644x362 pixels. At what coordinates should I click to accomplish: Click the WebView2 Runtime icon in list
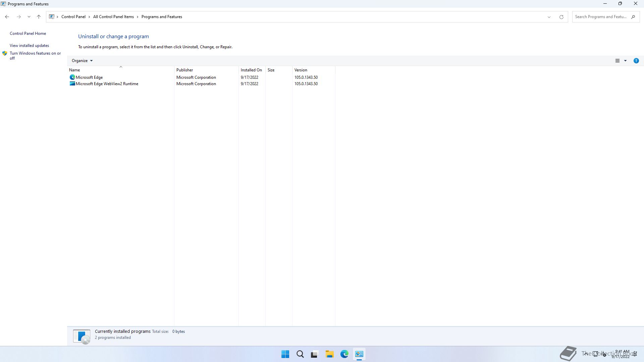coord(72,84)
